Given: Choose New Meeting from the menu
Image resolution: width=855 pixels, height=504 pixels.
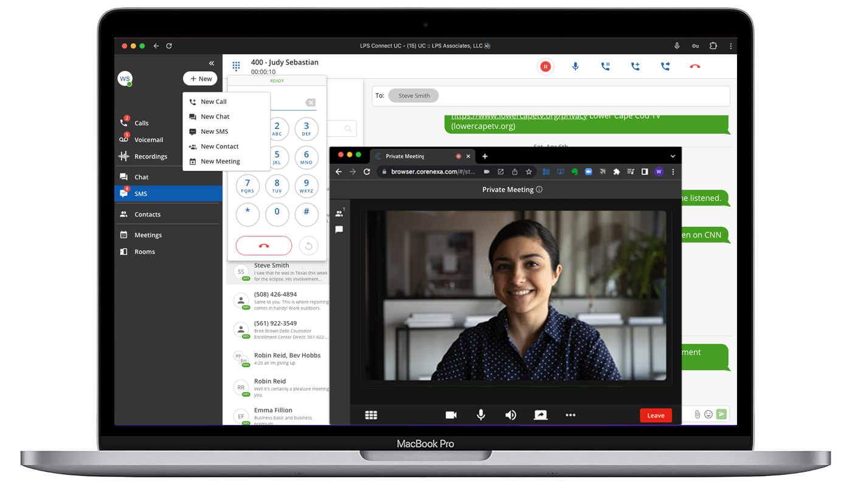Looking at the screenshot, I should click(x=226, y=161).
